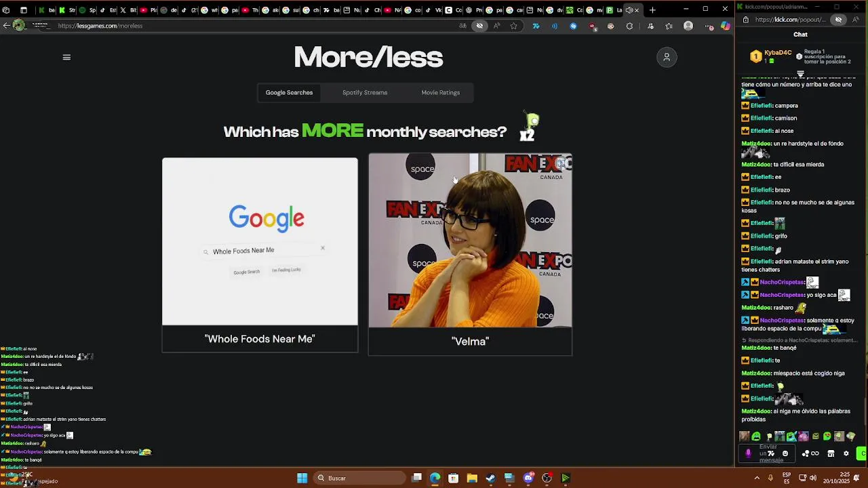The width and height of the screenshot is (868, 488).
Task: Open File Explorer from the taskbar
Action: click(x=472, y=478)
